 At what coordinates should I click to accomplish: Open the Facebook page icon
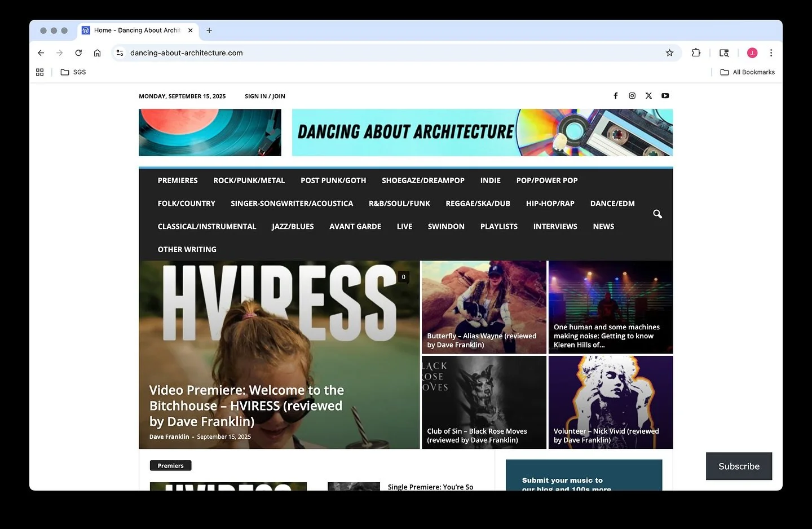(615, 95)
